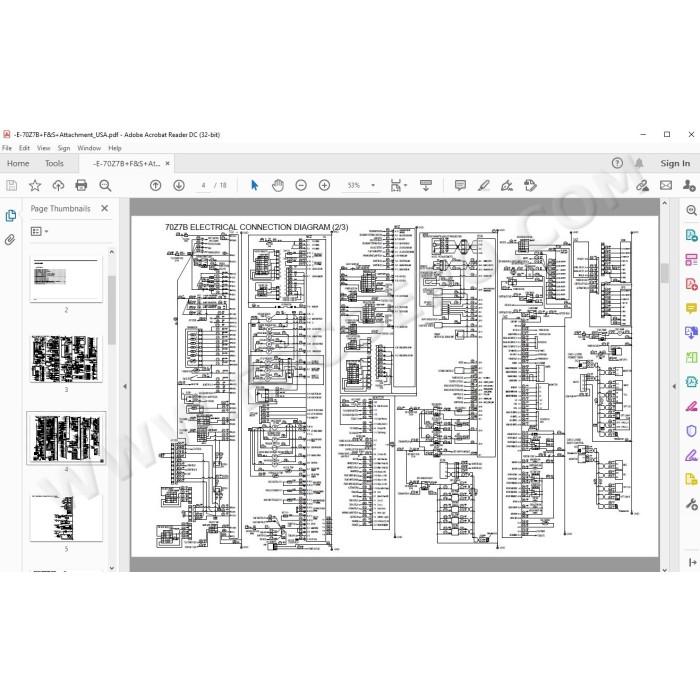Image resolution: width=700 pixels, height=700 pixels.
Task: Open Protect shield tool in right pane
Action: click(x=691, y=431)
